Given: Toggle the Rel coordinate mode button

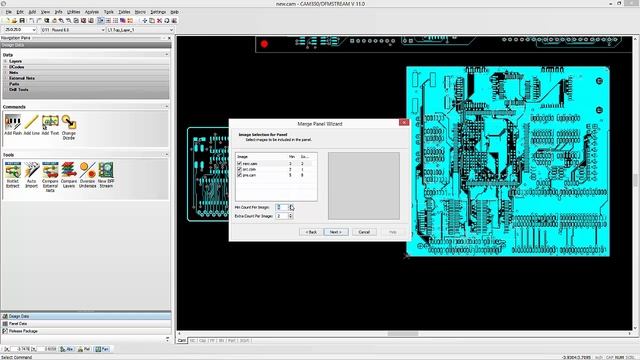Looking at the screenshot, I should coord(84,349).
